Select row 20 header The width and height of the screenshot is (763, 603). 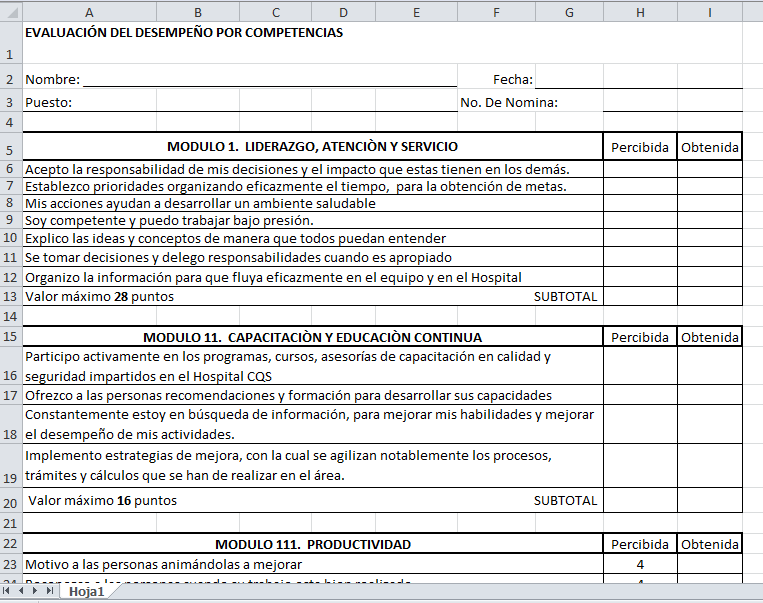[x=11, y=500]
